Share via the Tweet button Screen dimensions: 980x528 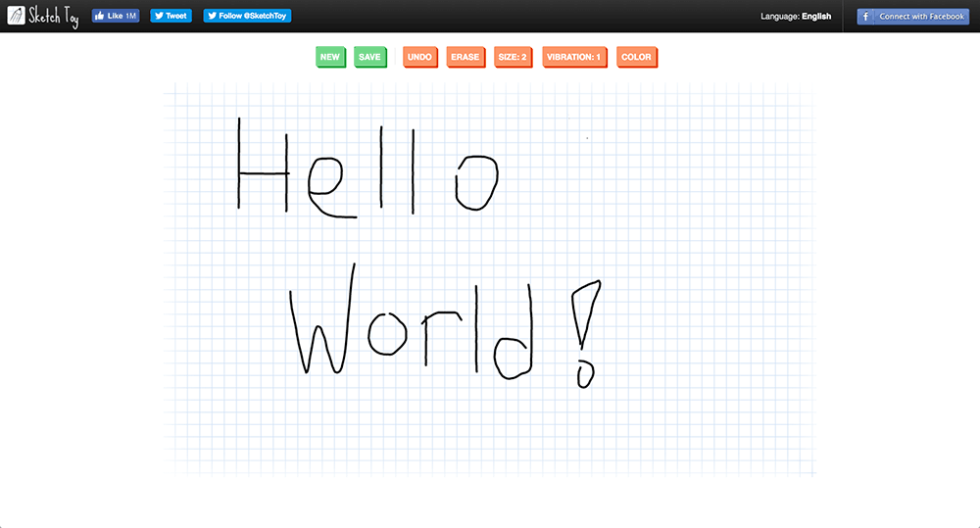[171, 16]
